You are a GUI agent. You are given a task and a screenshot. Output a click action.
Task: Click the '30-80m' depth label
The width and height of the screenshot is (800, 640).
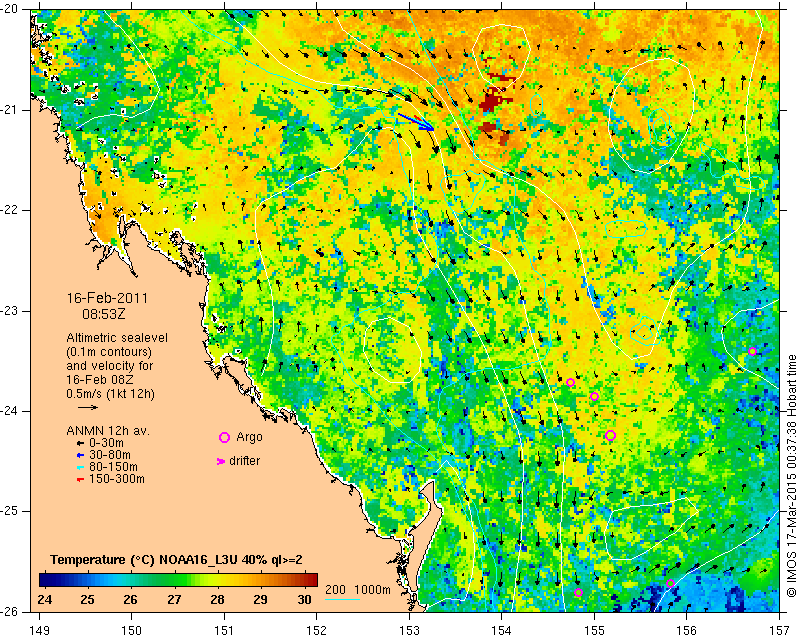[110, 455]
